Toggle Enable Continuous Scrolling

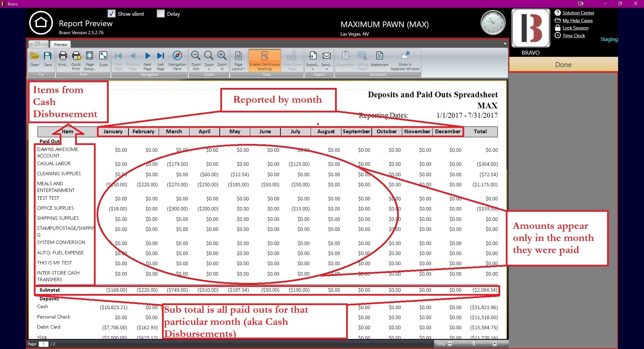click(x=265, y=60)
